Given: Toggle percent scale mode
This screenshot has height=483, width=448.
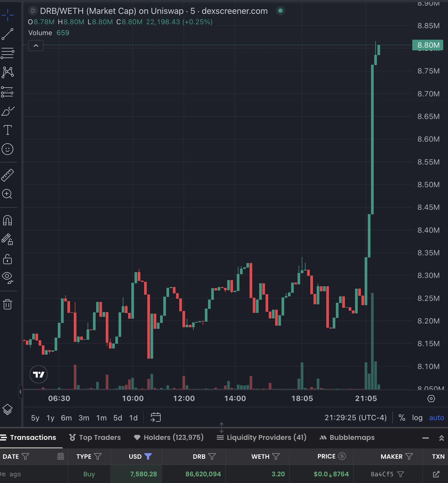Looking at the screenshot, I should pyautogui.click(x=402, y=418).
